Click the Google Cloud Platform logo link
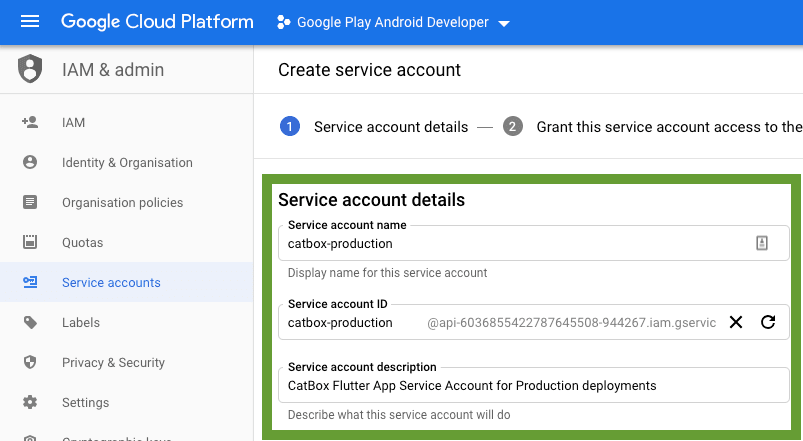The height and width of the screenshot is (441, 803). pos(157,22)
